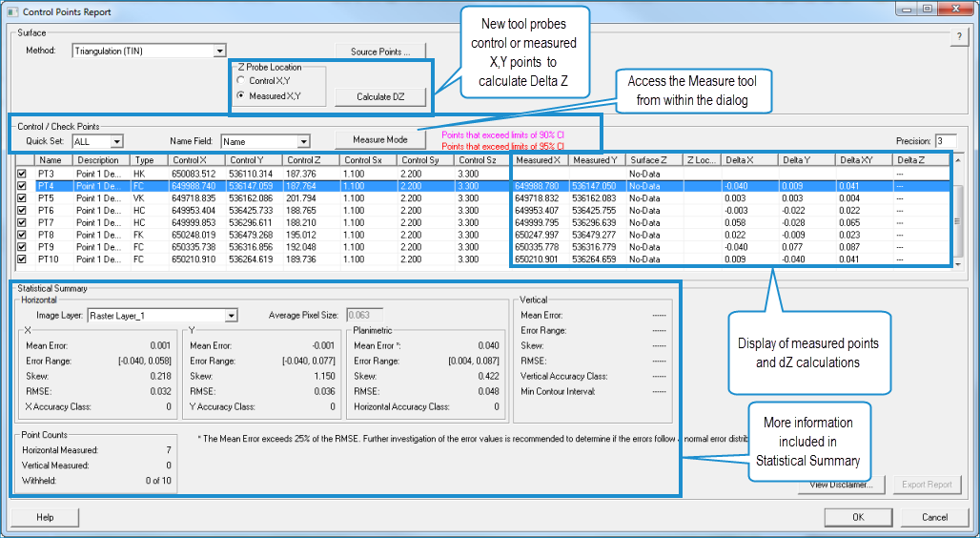Click Delta XY value 0.087

(x=849, y=247)
